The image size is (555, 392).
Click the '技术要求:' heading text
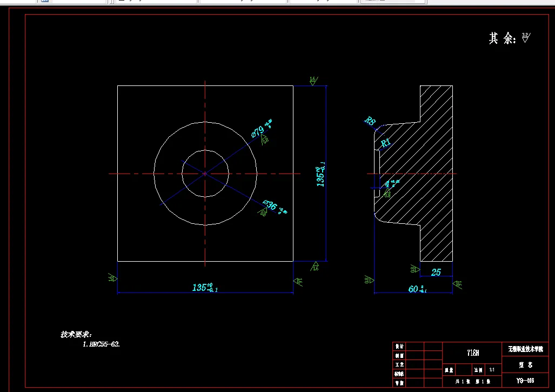click(x=76, y=334)
